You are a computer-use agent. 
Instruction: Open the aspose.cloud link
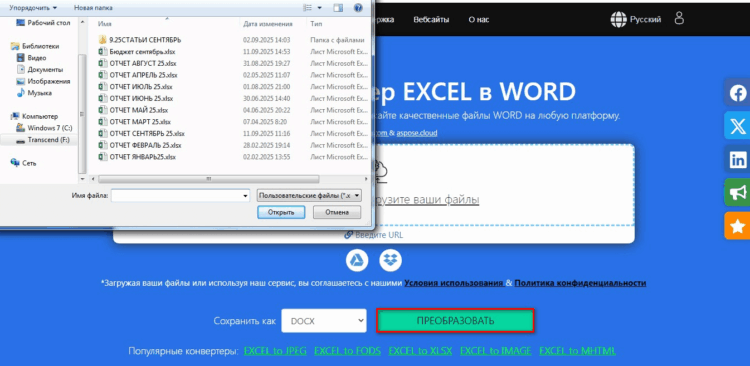[x=417, y=133]
